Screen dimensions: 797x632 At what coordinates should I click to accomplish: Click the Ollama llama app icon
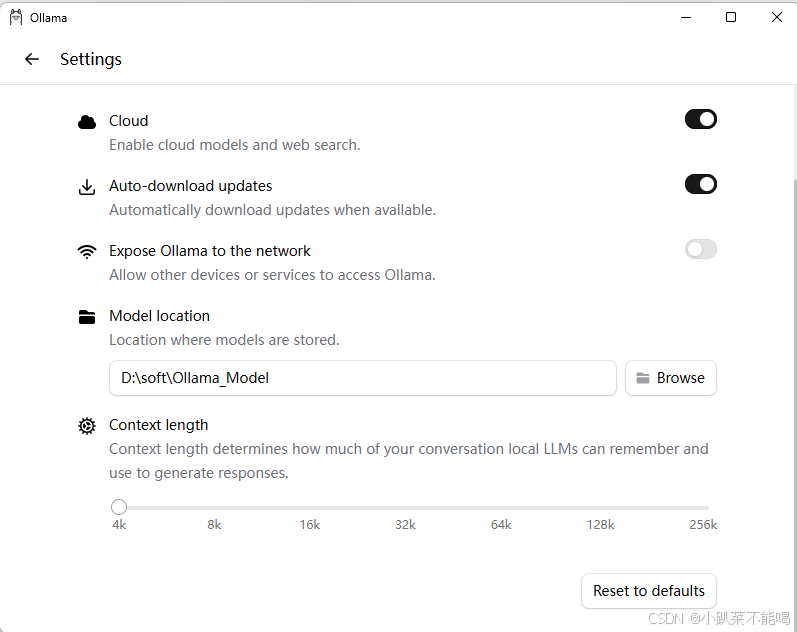[x=16, y=17]
